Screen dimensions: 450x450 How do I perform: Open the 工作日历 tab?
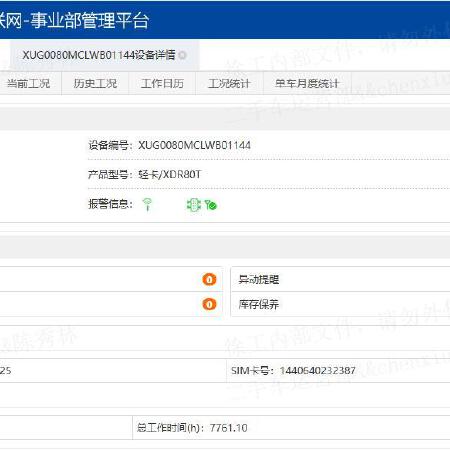pyautogui.click(x=162, y=83)
